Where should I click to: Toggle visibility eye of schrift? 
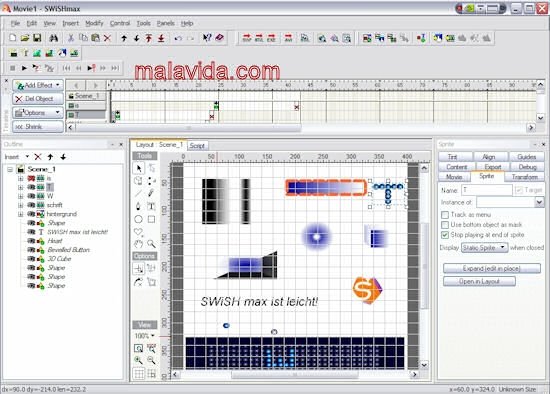[x=31, y=205]
